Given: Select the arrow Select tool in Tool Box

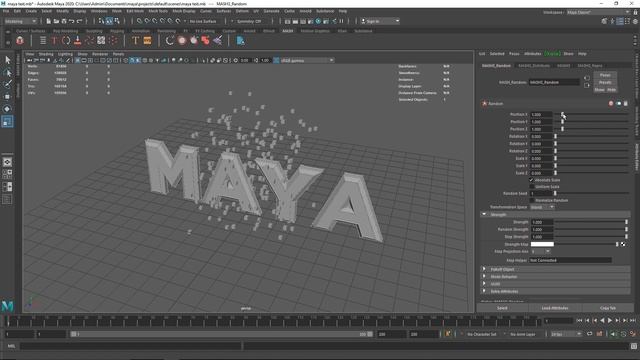Looking at the screenshot, I should coord(7,60).
